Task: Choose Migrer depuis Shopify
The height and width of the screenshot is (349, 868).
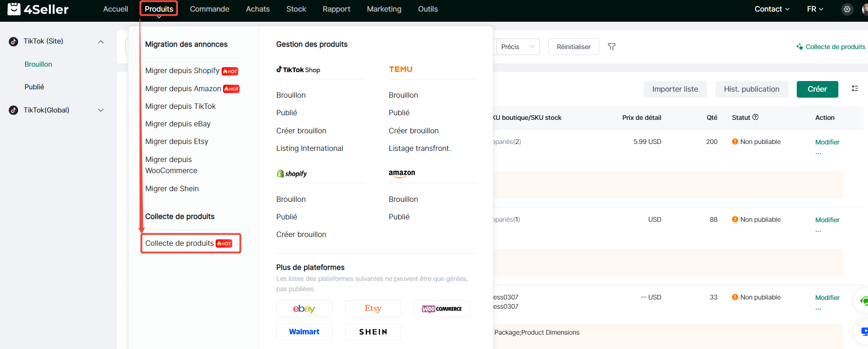Action: tap(182, 70)
